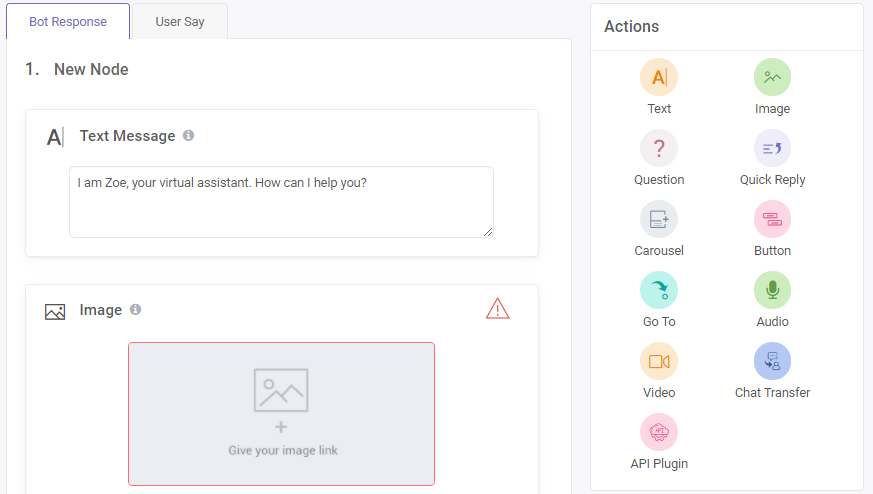Select the API Plugin action
Viewport: 873px width, 494px height.
tap(659, 433)
